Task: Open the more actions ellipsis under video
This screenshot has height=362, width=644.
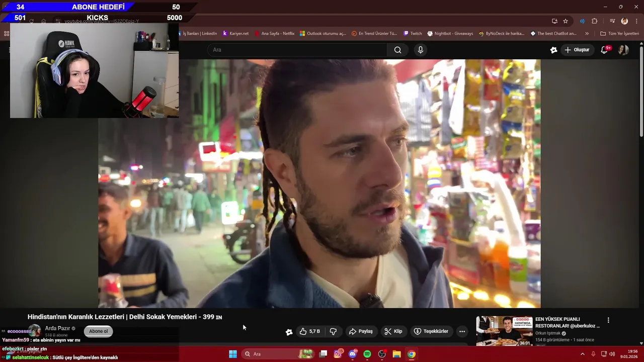Action: click(x=462, y=331)
